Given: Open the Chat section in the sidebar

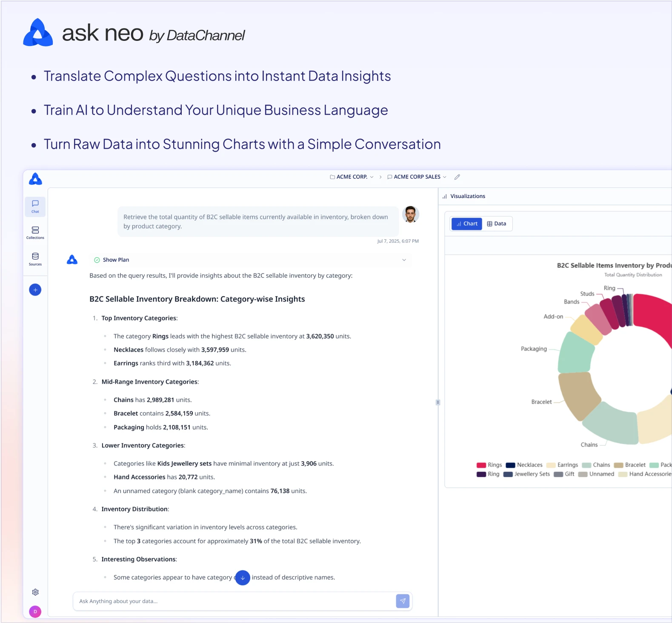Looking at the screenshot, I should coord(35,207).
